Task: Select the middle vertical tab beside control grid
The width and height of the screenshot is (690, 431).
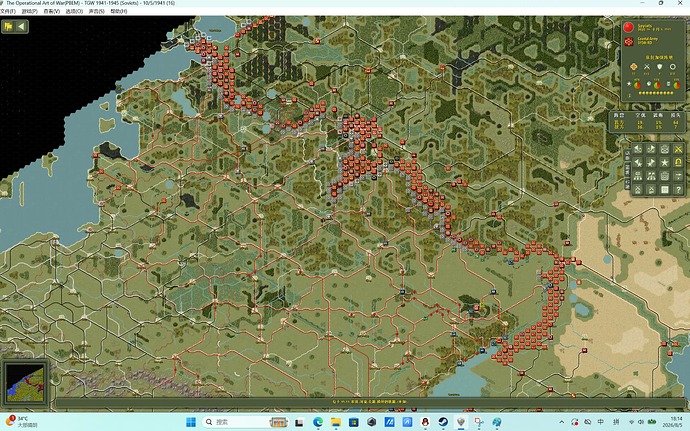Action: [628, 169]
